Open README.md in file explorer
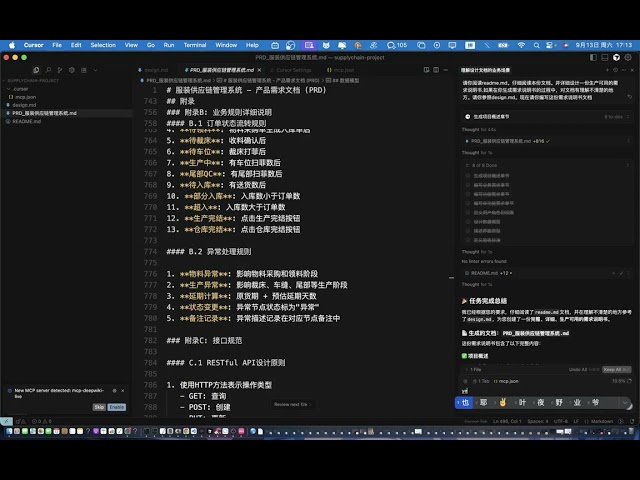Screen dimensions: 640x480 [26, 121]
